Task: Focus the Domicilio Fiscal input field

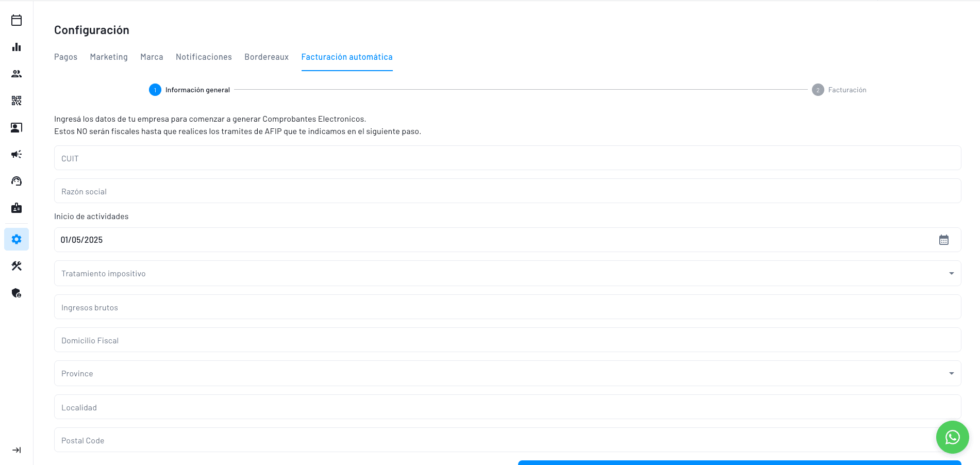Action: [507, 340]
